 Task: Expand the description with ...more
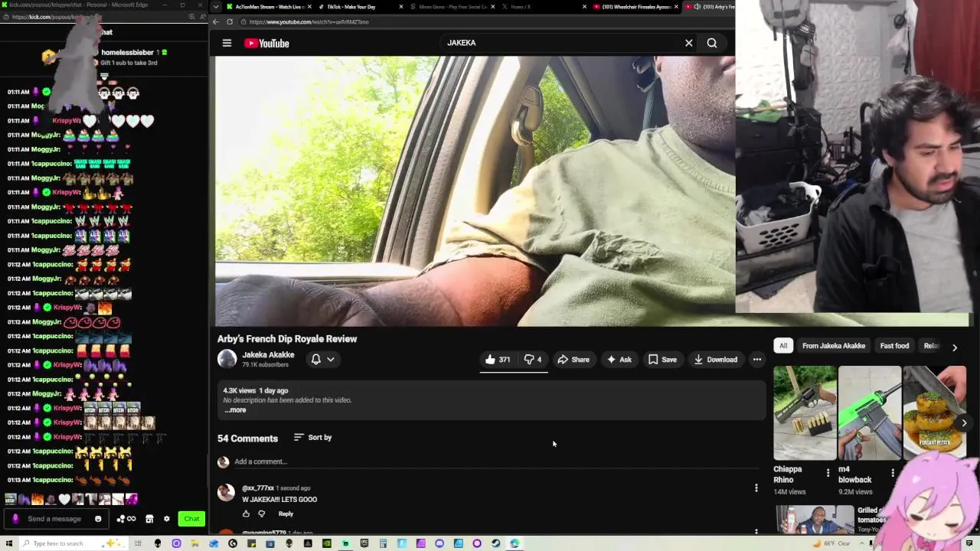pyautogui.click(x=235, y=410)
